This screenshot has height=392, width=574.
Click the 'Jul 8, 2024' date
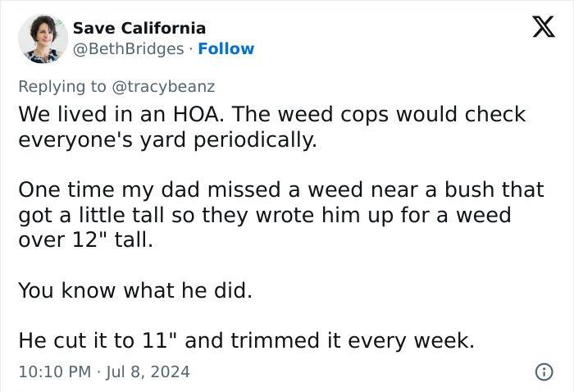pyautogui.click(x=148, y=371)
